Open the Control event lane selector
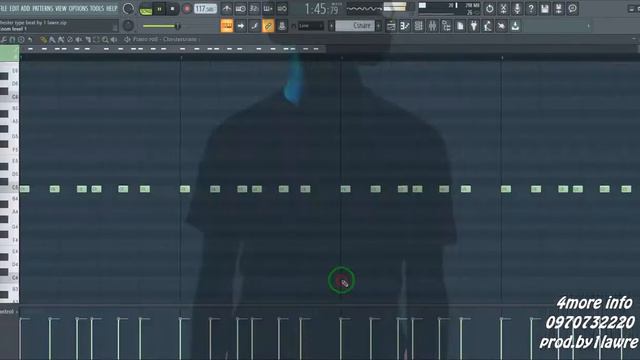Image resolution: width=640 pixels, height=360 pixels. [x=8, y=312]
